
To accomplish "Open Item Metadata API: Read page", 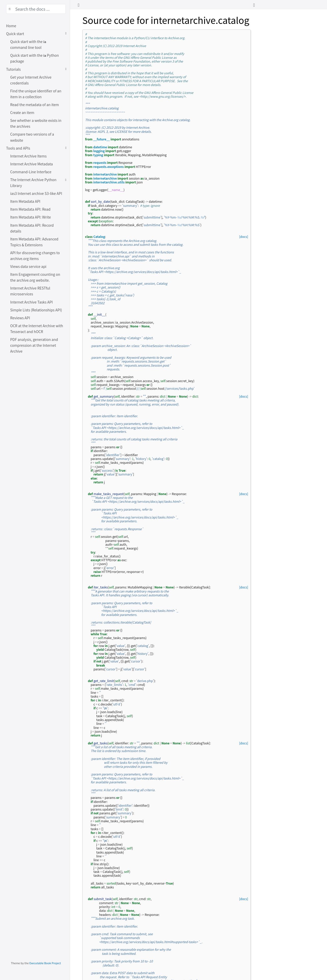I will (30, 209).
